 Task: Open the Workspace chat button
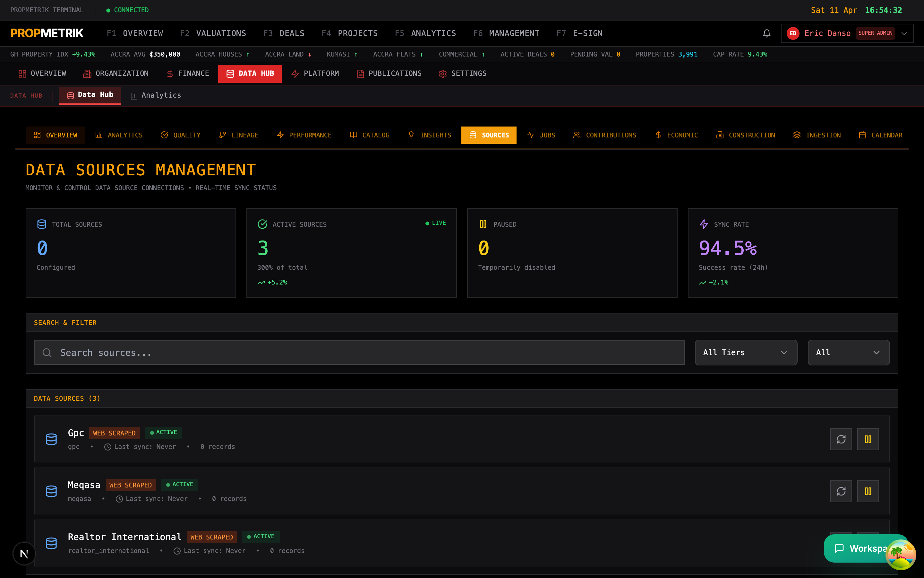pyautogui.click(x=855, y=548)
